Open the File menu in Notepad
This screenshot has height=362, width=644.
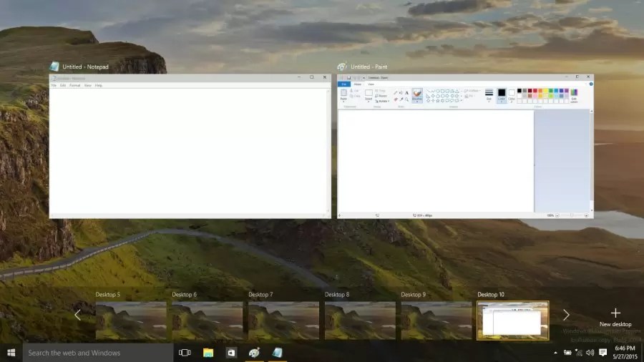(x=54, y=85)
